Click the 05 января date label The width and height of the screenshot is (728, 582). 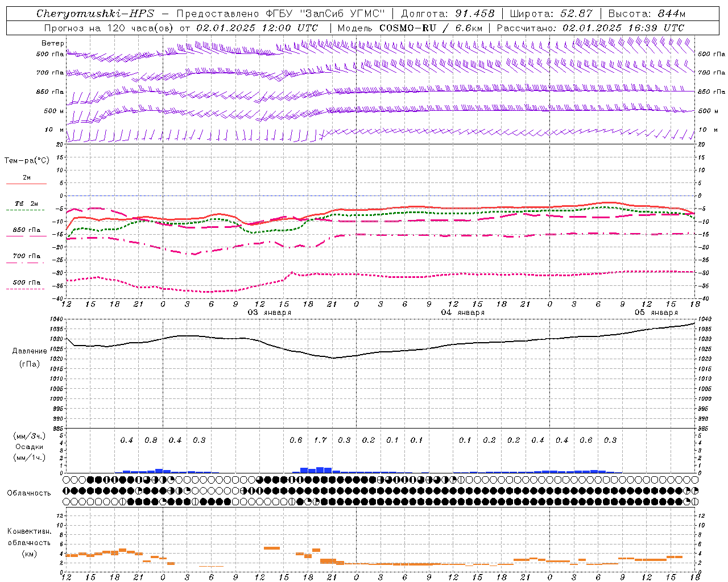tap(656, 313)
